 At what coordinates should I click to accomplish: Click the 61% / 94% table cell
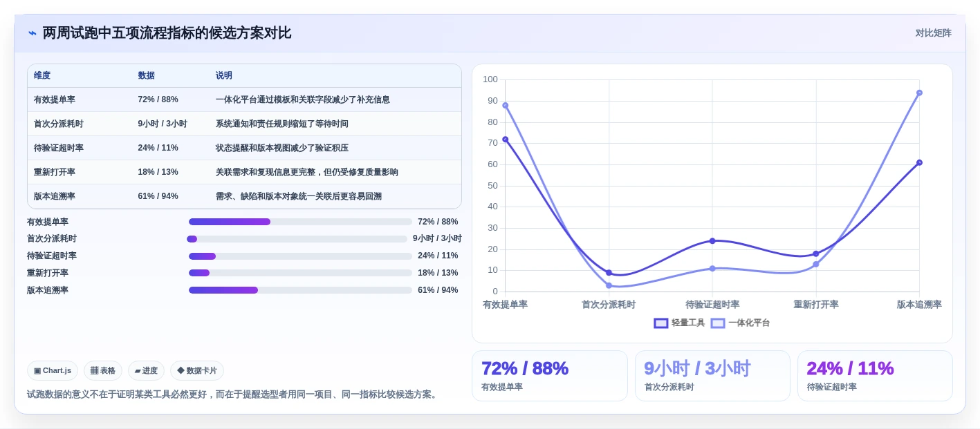tap(158, 196)
